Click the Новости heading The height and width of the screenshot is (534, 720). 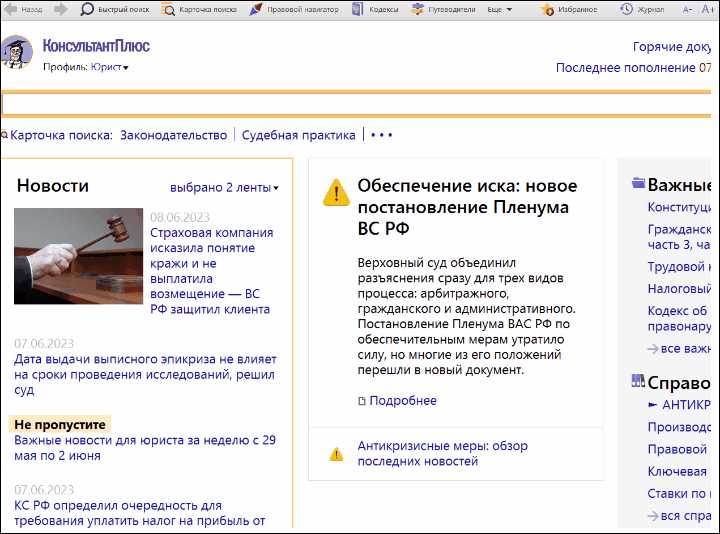(x=53, y=185)
